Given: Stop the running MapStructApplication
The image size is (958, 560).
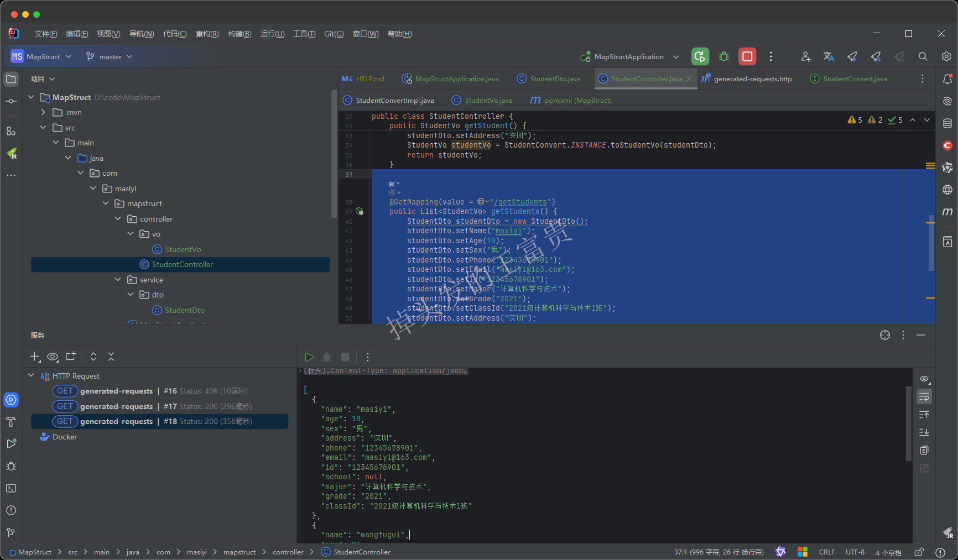Looking at the screenshot, I should (747, 56).
